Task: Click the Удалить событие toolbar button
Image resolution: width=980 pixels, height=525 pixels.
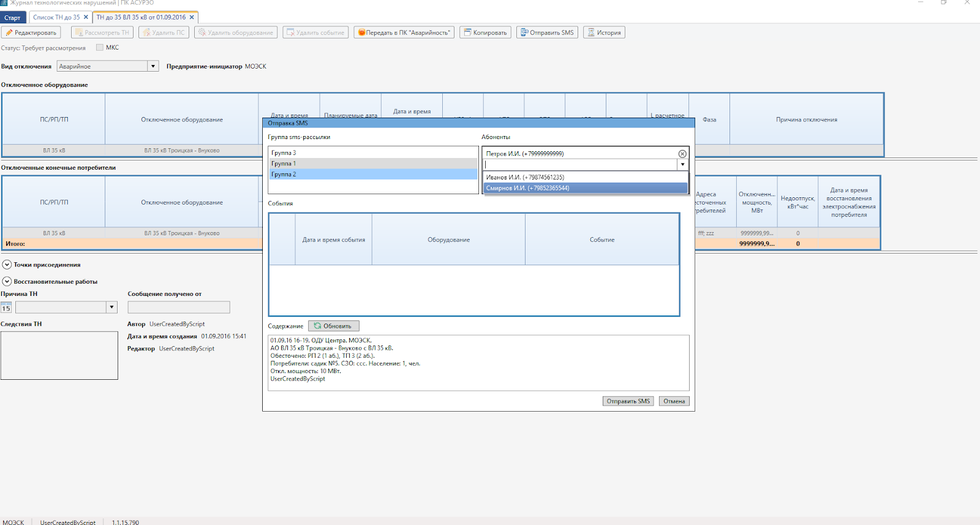Action: (x=315, y=32)
